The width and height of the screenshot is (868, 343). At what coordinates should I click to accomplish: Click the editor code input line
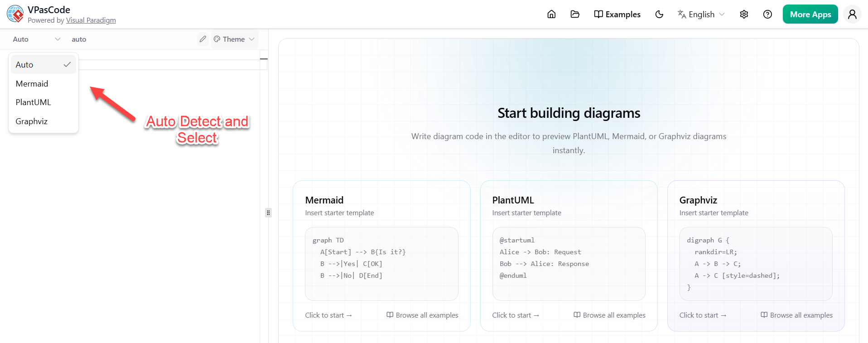pyautogui.click(x=172, y=65)
